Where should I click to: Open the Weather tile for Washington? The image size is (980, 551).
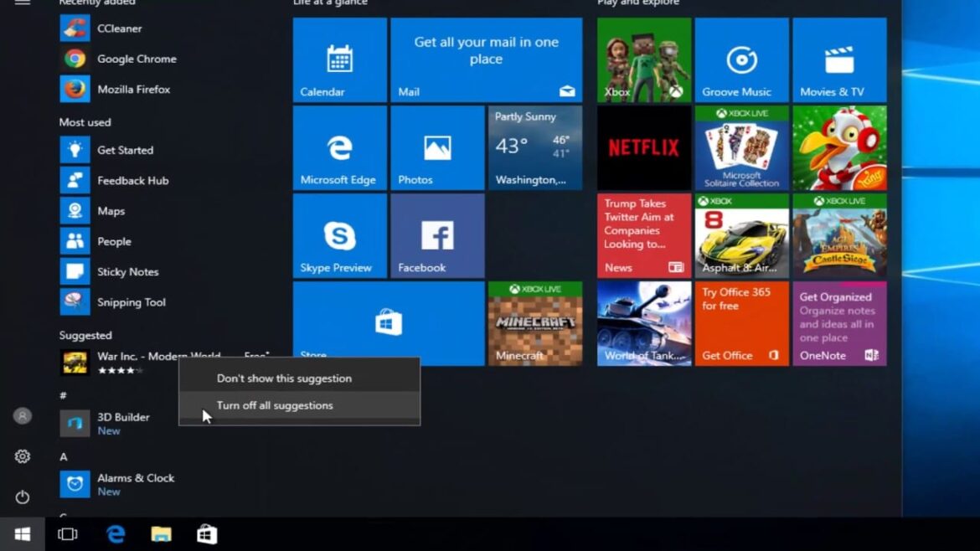click(534, 148)
